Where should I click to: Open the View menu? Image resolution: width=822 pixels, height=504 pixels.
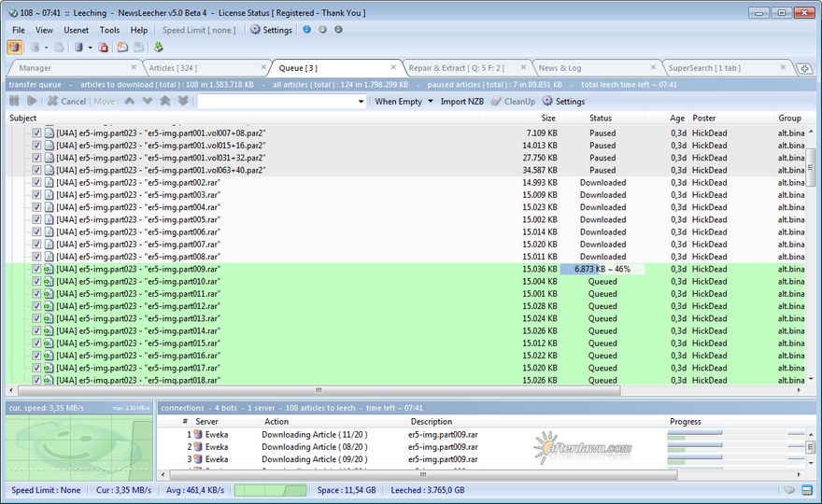pyautogui.click(x=44, y=30)
